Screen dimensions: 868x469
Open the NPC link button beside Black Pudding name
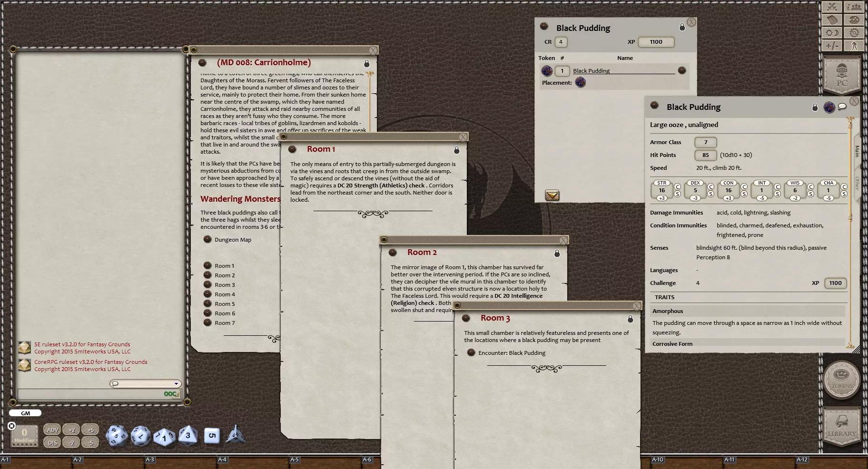tap(682, 70)
